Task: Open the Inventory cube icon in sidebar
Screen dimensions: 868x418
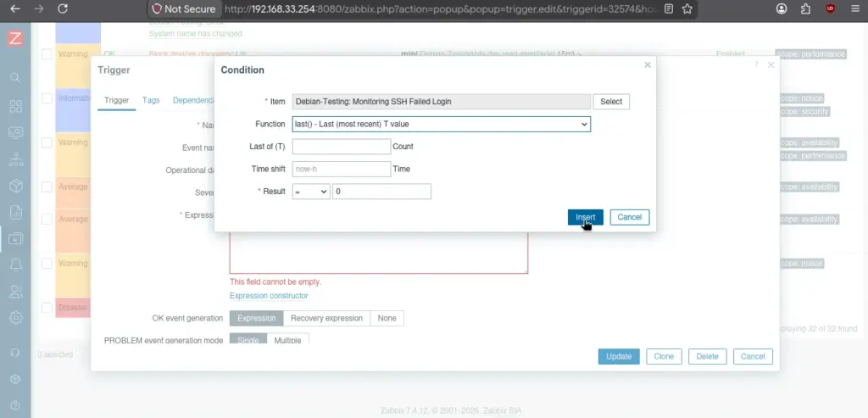Action: pyautogui.click(x=15, y=186)
